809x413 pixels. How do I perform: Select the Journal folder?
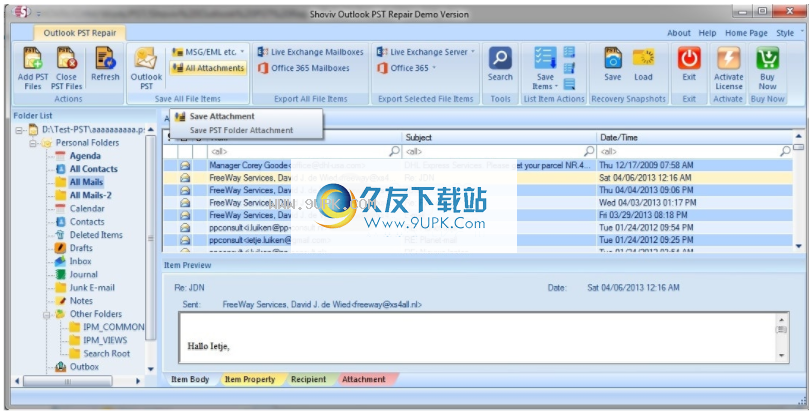pyautogui.click(x=84, y=275)
